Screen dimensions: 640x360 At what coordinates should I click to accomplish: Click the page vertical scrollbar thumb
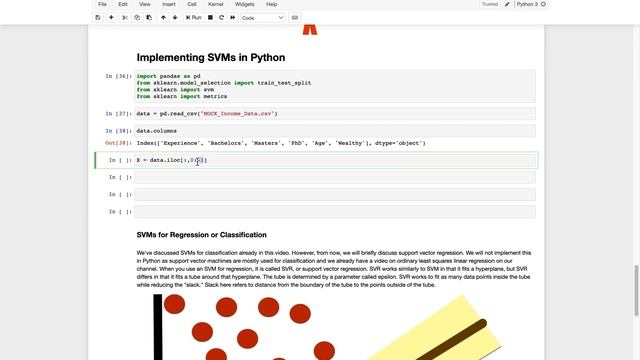[x=636, y=290]
